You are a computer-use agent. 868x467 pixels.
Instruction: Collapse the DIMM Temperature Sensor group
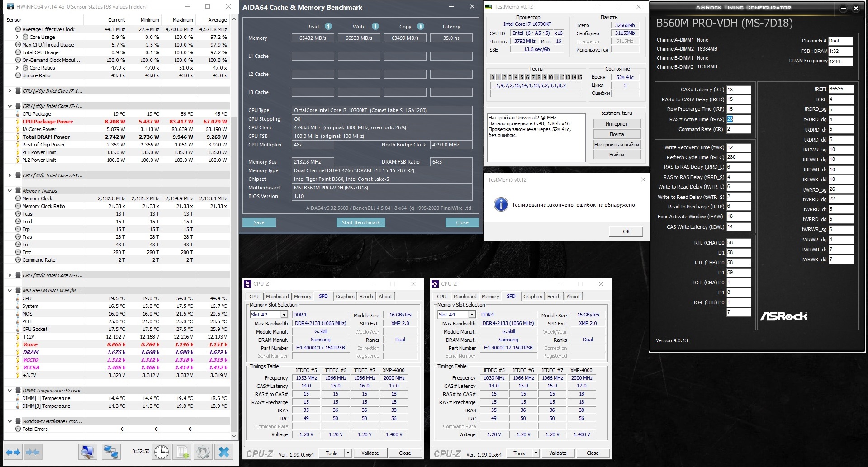[10, 391]
